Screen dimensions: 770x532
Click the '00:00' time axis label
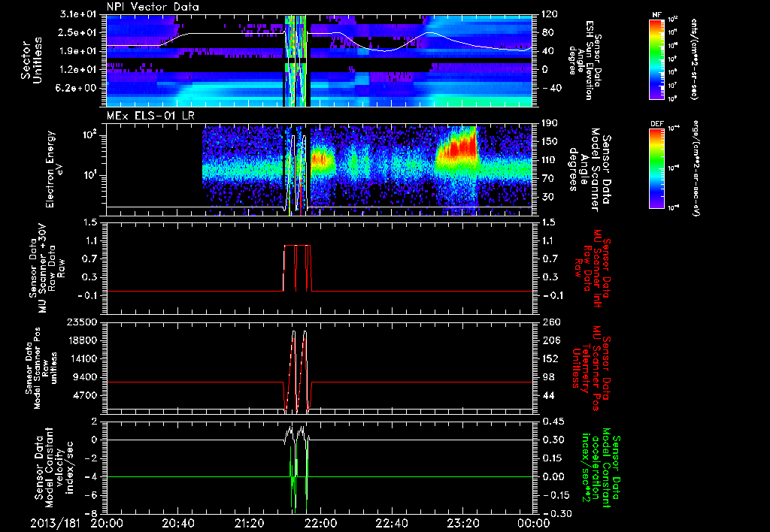(534, 523)
